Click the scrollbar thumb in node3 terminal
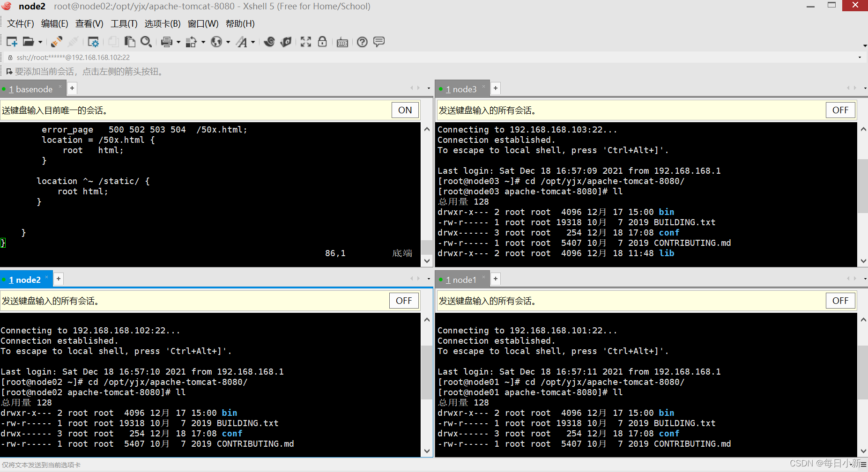This screenshot has height=472, width=868. click(863, 186)
